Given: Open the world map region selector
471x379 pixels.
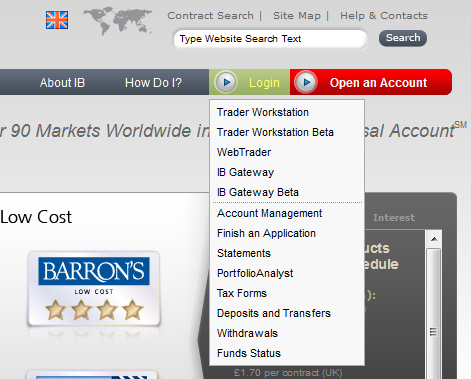Looking at the screenshot, I should coord(117,21).
